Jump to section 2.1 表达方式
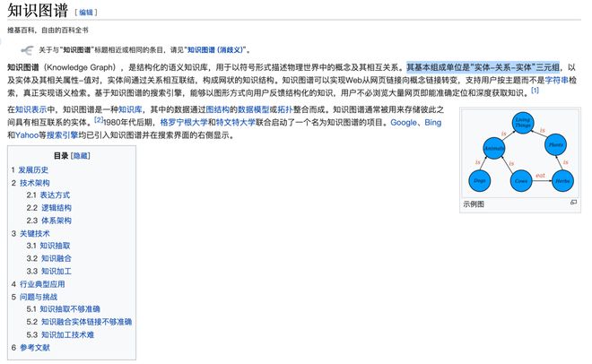The height and width of the screenshot is (364, 592). (48, 195)
